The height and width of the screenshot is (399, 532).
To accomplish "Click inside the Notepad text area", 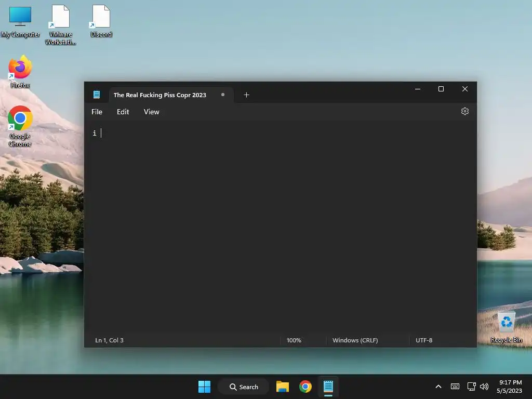I will click(x=280, y=228).
